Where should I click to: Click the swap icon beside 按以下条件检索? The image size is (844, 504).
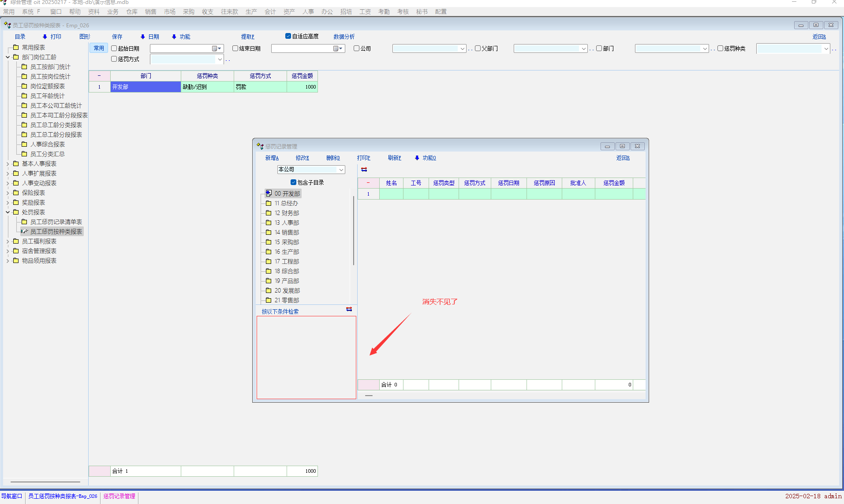click(349, 309)
